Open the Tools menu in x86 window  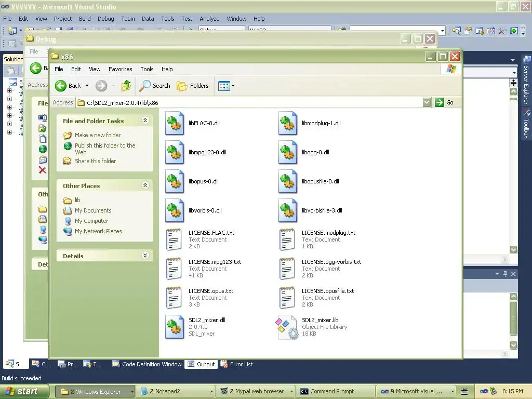(147, 69)
